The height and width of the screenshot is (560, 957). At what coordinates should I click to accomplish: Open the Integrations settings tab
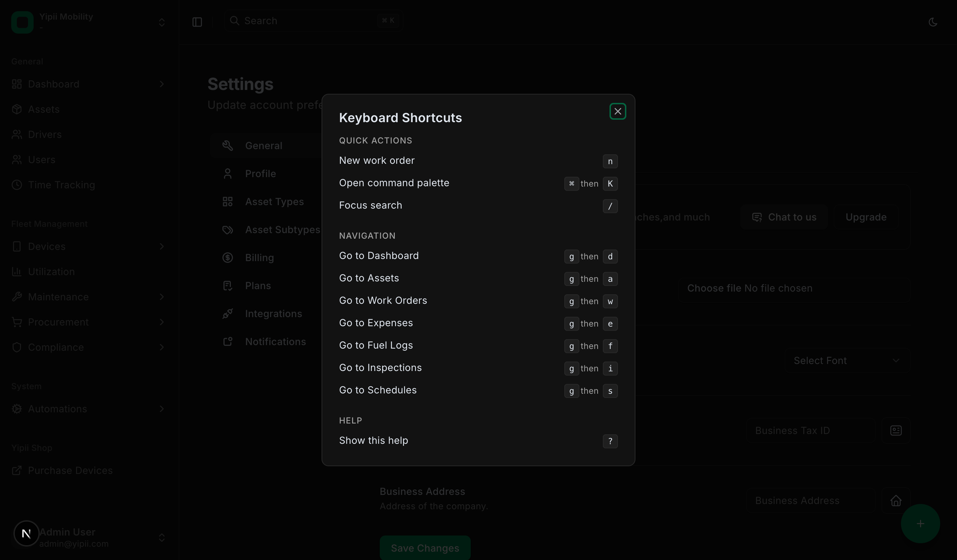[266, 314]
